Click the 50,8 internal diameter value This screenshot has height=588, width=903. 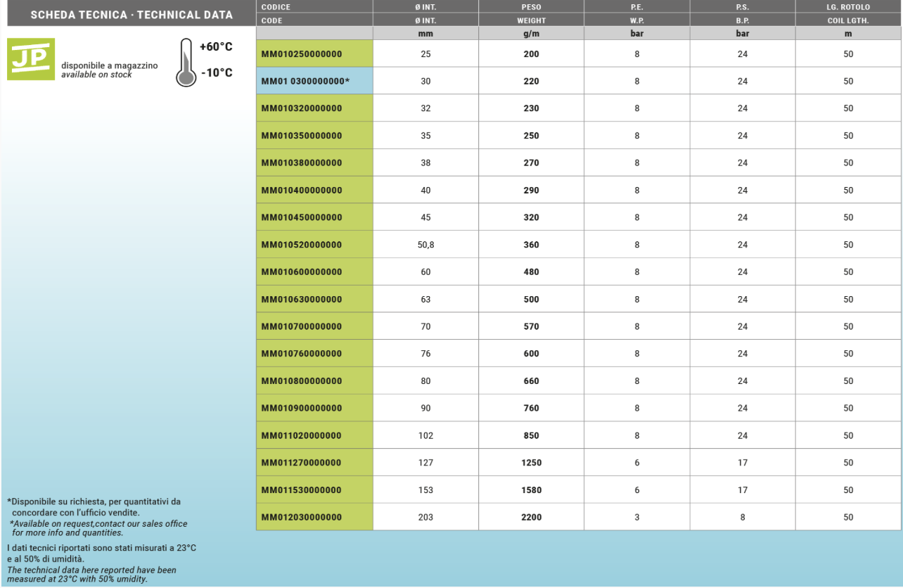(x=425, y=245)
